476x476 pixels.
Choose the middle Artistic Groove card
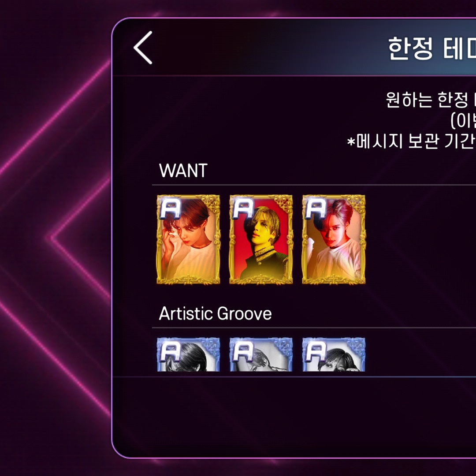261,354
